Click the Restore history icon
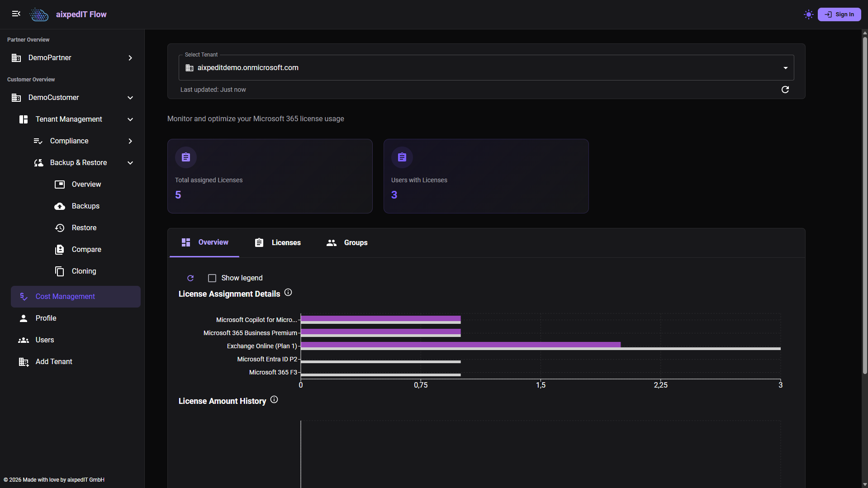Image resolution: width=868 pixels, height=488 pixels. point(60,228)
